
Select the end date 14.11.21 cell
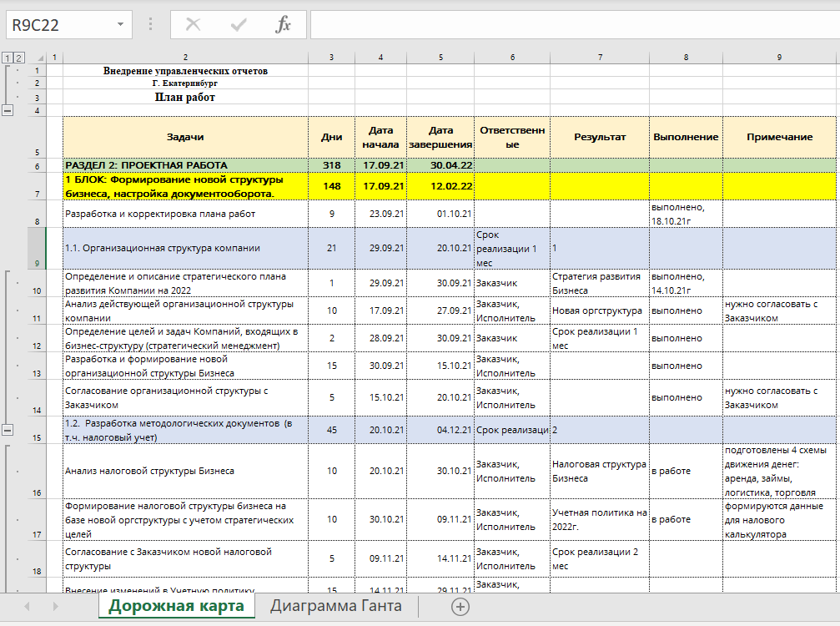441,558
